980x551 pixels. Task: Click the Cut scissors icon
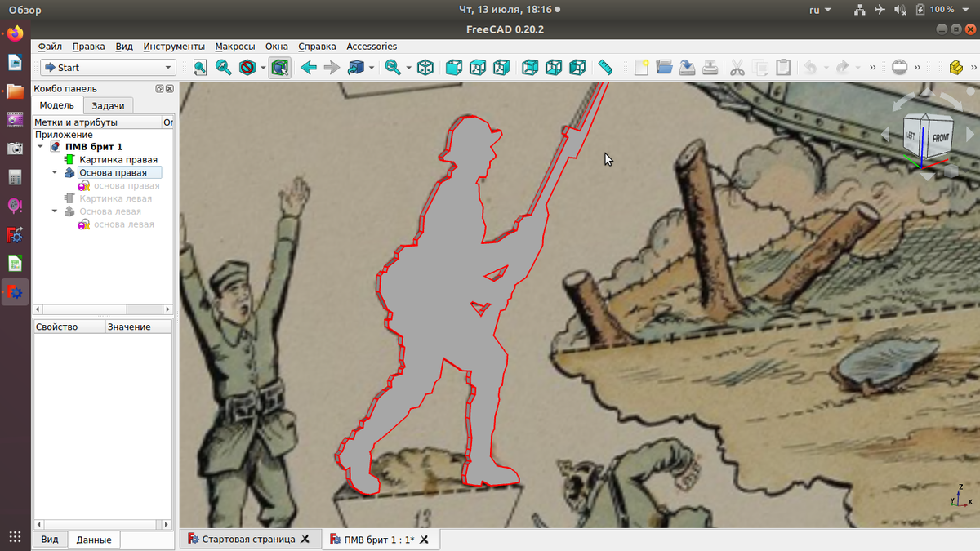(737, 68)
